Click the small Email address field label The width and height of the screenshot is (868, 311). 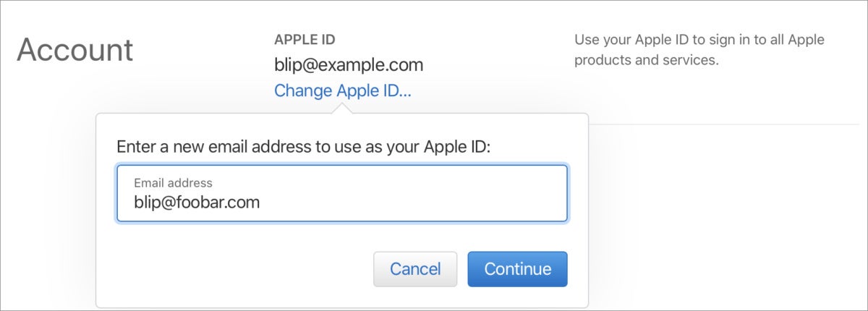click(x=173, y=183)
